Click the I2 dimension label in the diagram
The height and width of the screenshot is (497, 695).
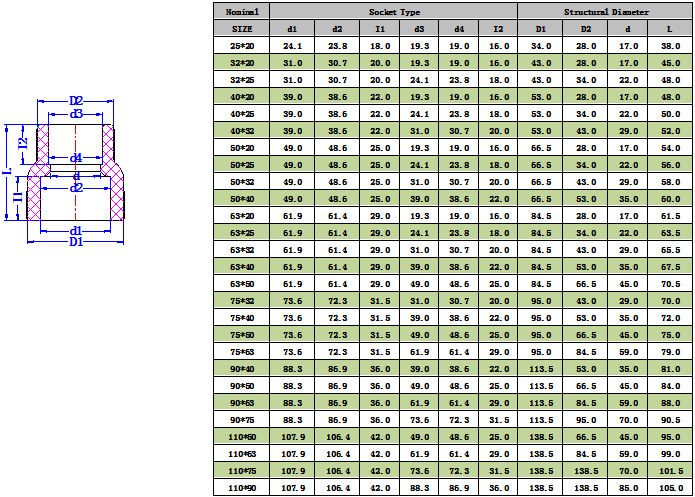22,144
